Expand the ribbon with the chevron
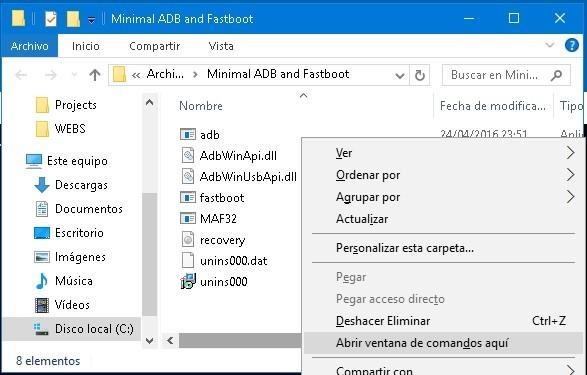587x375 pixels. tap(550, 45)
